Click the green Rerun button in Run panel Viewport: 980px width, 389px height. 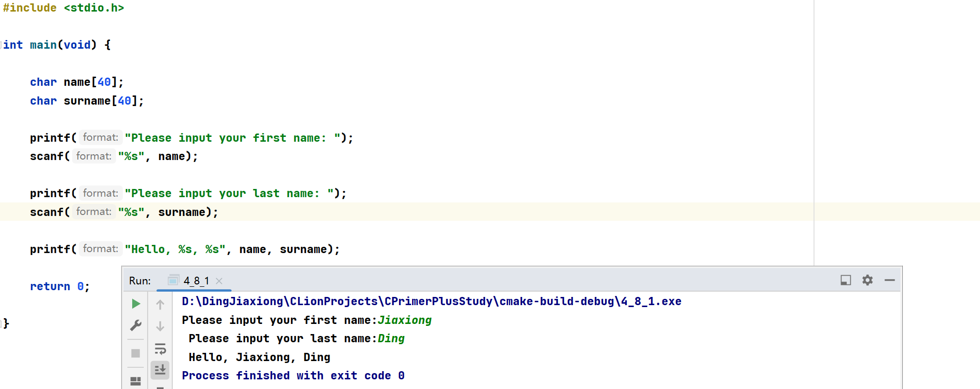[x=136, y=304]
